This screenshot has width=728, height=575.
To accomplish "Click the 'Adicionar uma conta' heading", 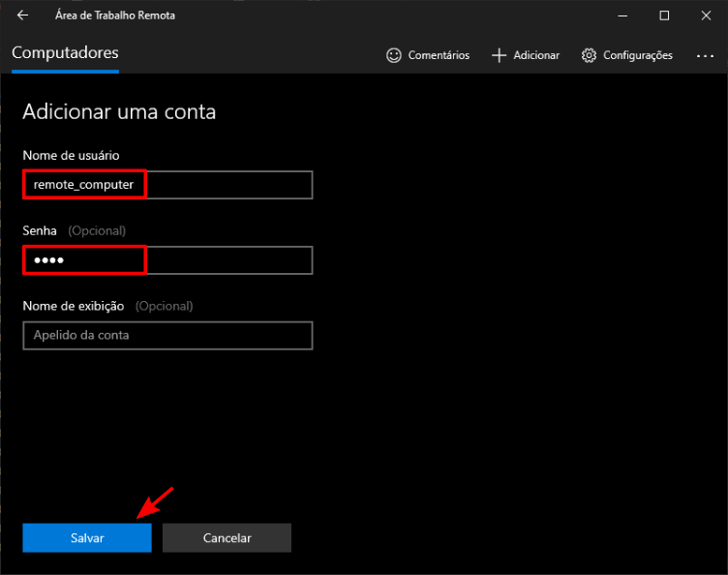I will (119, 112).
